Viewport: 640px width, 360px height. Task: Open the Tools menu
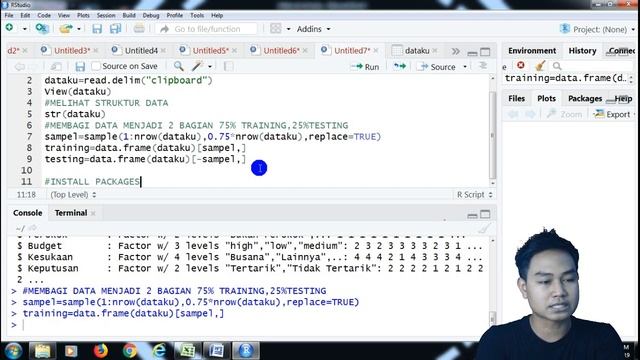tap(197, 16)
